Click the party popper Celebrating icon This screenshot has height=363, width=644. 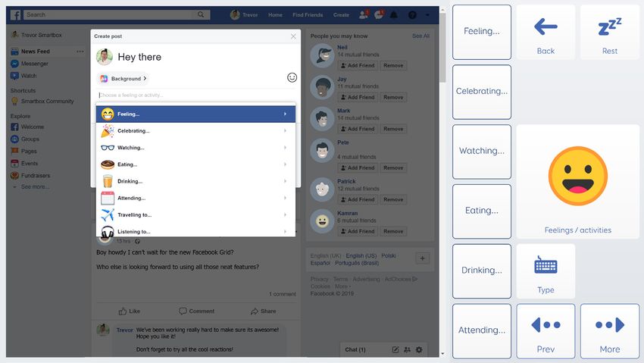[108, 131]
